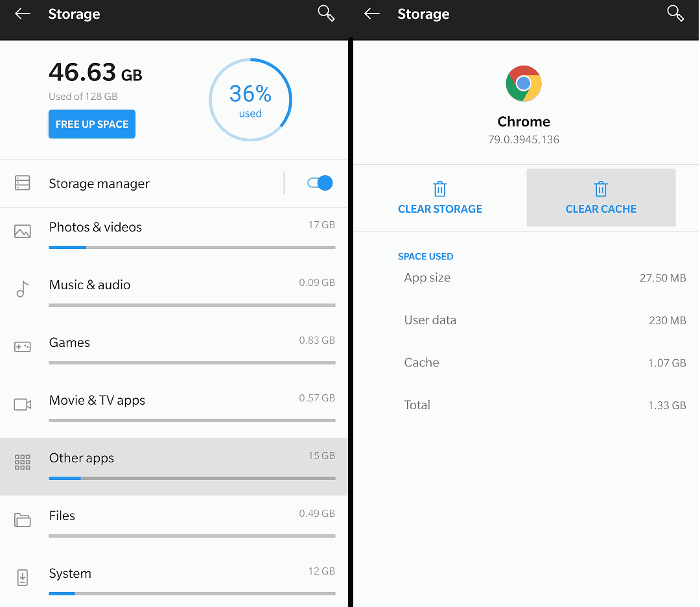Go back from the Chrome storage page
This screenshot has height=607, width=700.
pyautogui.click(x=371, y=13)
